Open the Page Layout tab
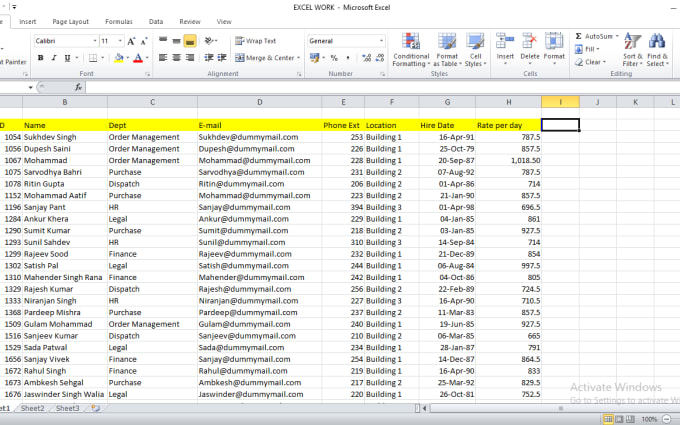The width and height of the screenshot is (680, 425). 70,22
